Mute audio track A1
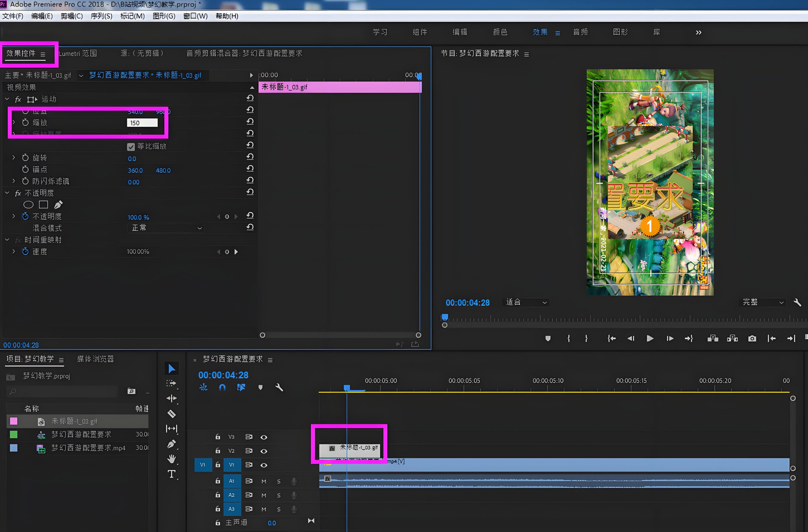The image size is (808, 532). pos(264,481)
